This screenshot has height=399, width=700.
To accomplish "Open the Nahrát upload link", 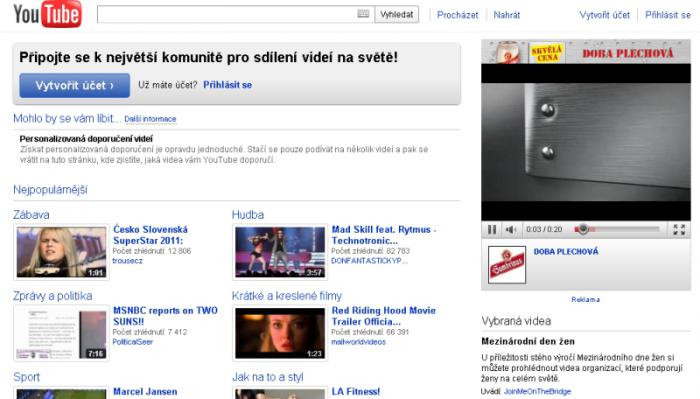I will click(x=507, y=15).
